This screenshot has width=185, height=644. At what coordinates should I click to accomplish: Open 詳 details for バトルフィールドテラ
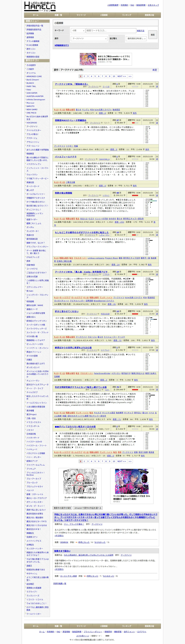point(157,159)
